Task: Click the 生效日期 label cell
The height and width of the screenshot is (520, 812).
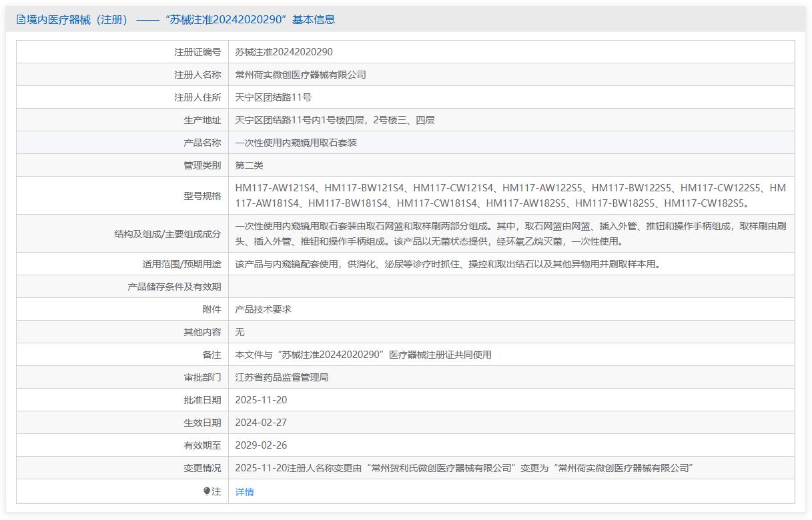Action: pyautogui.click(x=123, y=423)
